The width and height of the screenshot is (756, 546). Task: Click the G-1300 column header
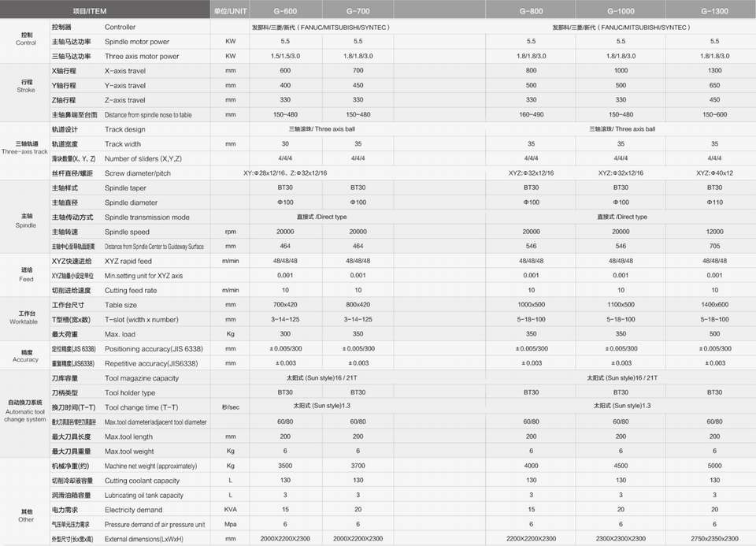[714, 9]
